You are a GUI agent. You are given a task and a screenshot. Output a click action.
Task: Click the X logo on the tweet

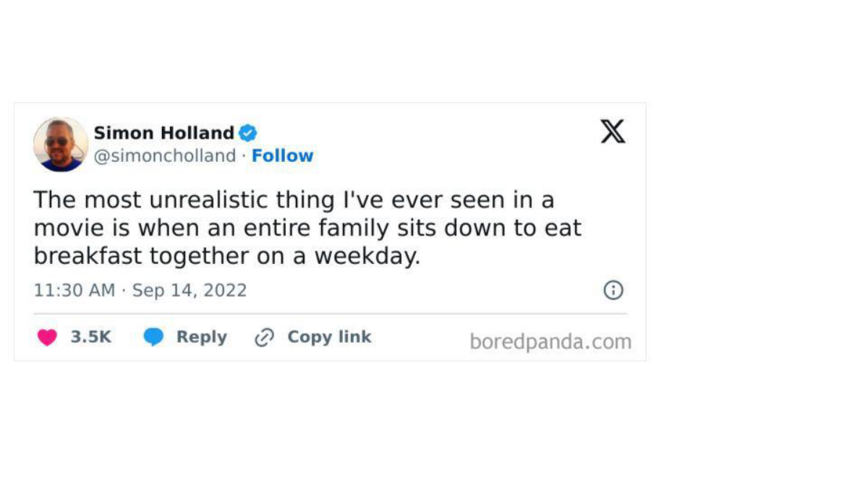point(613,132)
